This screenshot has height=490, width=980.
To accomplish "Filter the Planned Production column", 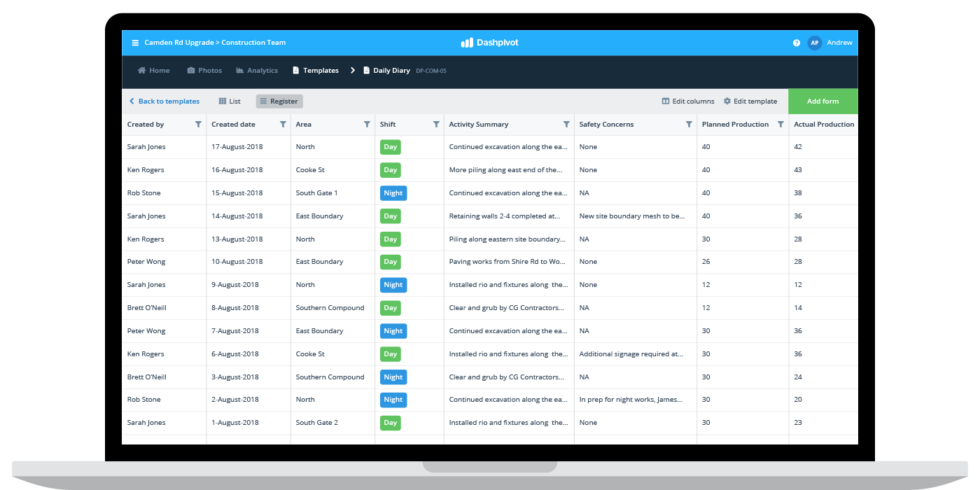I will coord(780,125).
